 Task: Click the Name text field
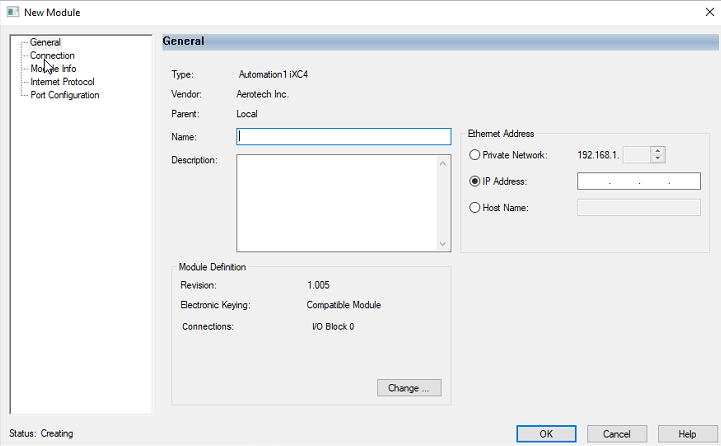pyautogui.click(x=343, y=137)
